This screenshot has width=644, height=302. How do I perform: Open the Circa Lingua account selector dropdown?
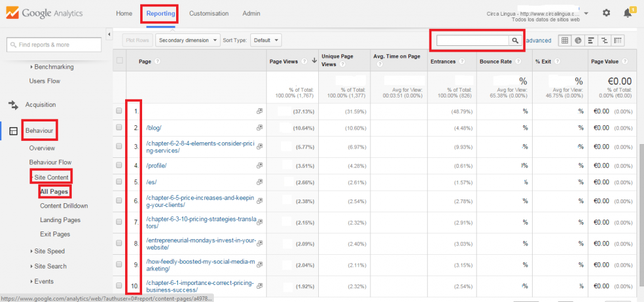pos(587,13)
